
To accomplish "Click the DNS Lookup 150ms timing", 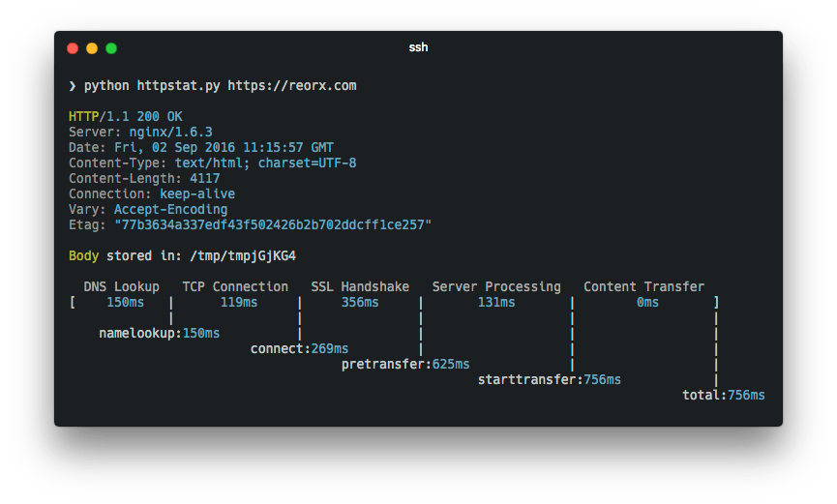I will [x=125, y=302].
